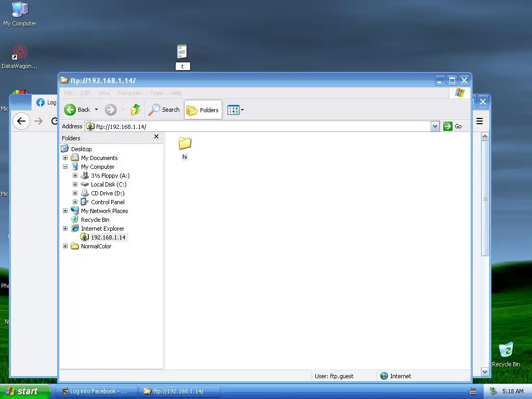Click the green Go button
The height and width of the screenshot is (399, 532).
click(x=453, y=127)
